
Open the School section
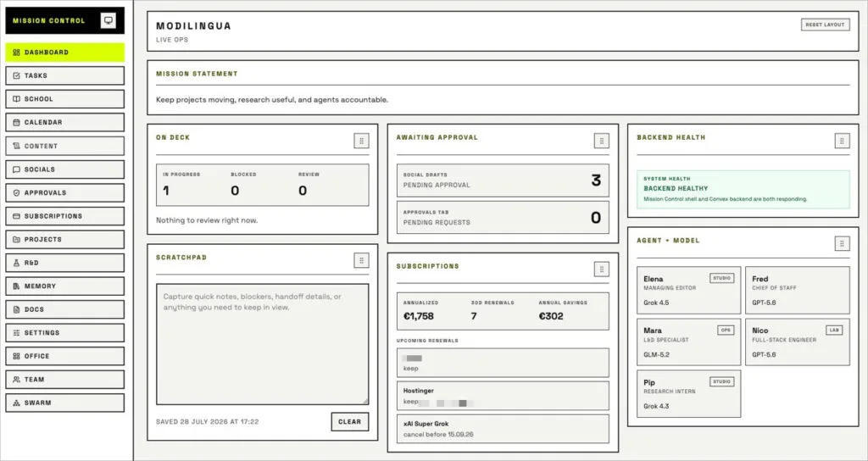(x=64, y=99)
